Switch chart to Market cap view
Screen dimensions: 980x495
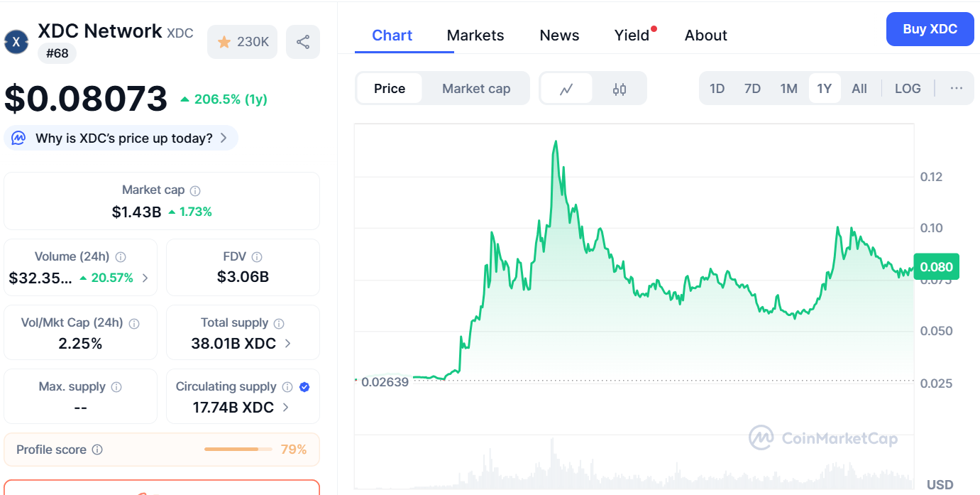click(475, 88)
